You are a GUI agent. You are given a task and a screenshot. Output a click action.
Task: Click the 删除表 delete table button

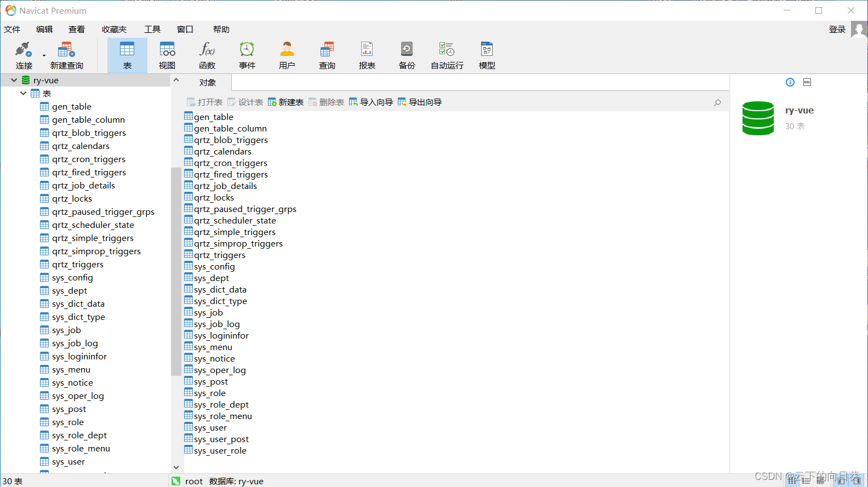tap(326, 102)
